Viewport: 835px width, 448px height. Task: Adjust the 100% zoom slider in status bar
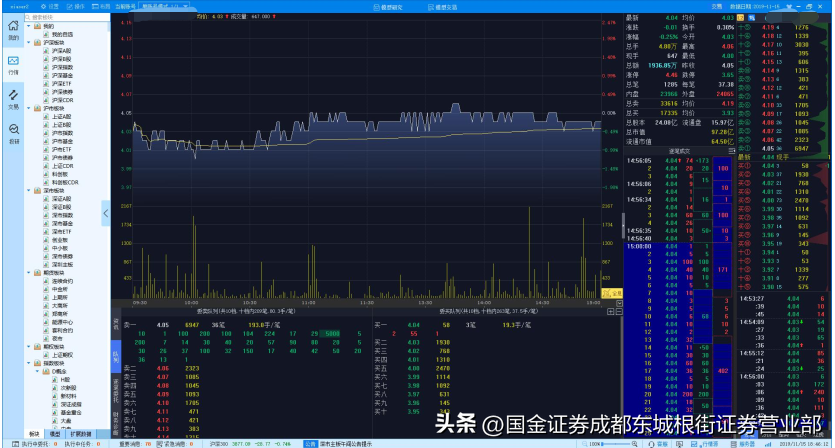(616, 444)
